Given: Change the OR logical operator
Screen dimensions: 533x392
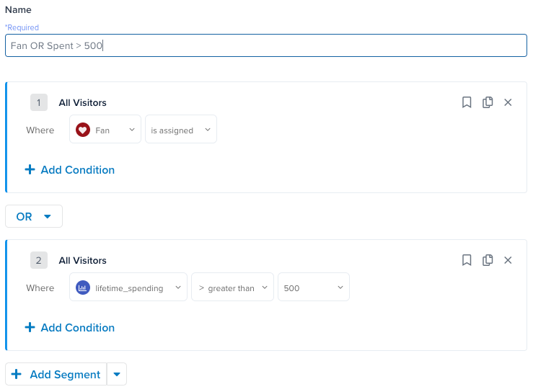Looking at the screenshot, I should click(x=34, y=216).
